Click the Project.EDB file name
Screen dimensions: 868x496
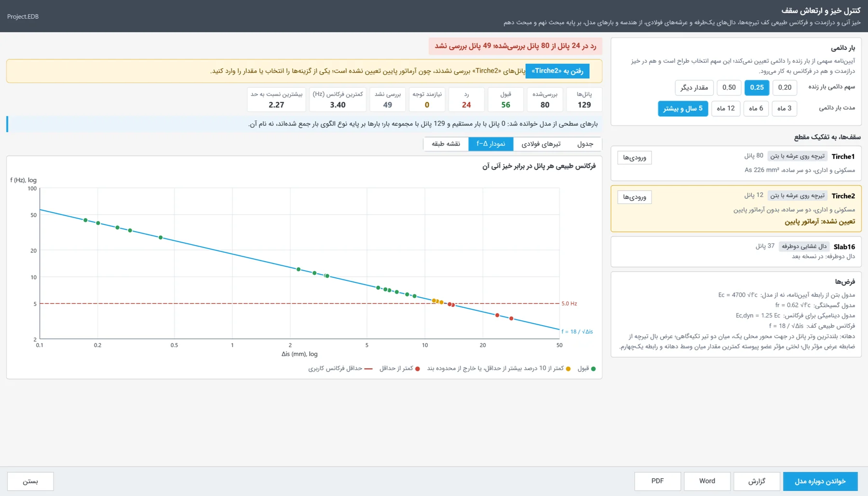pyautogui.click(x=23, y=16)
